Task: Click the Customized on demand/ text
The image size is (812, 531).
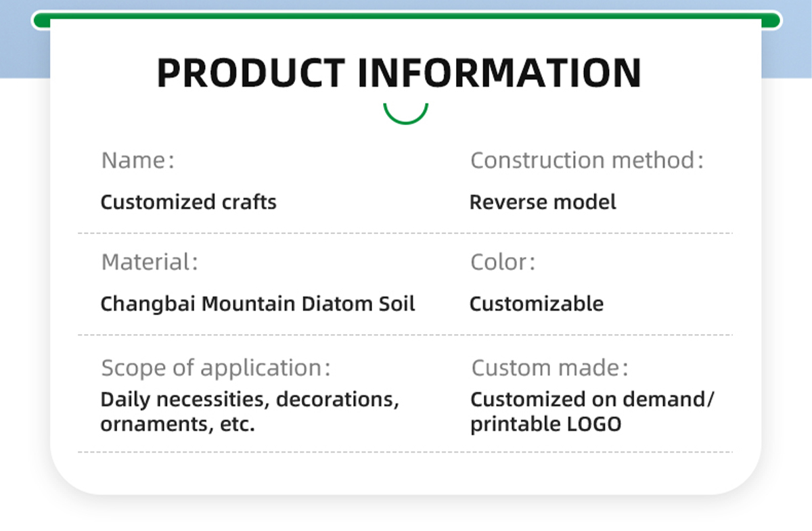Action: [592, 399]
